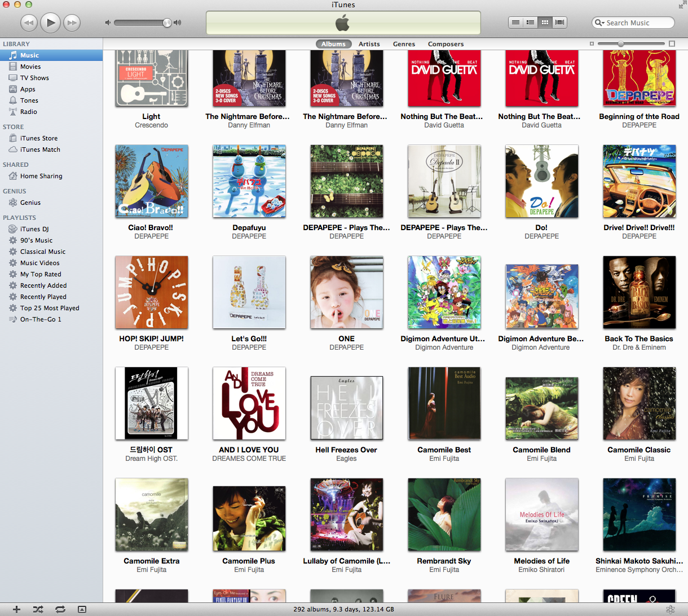Open iTunes DJ playlist
Image resolution: width=688 pixels, height=616 pixels.
pyautogui.click(x=51, y=229)
